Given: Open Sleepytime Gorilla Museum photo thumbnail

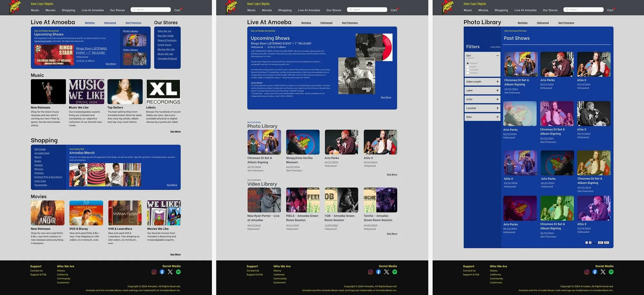Looking at the screenshot, I should click(303, 142).
